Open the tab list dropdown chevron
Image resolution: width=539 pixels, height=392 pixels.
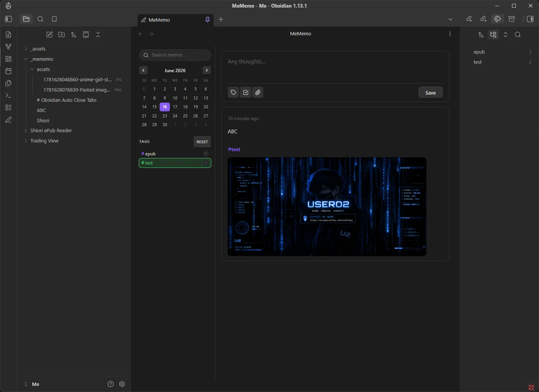[x=450, y=19]
